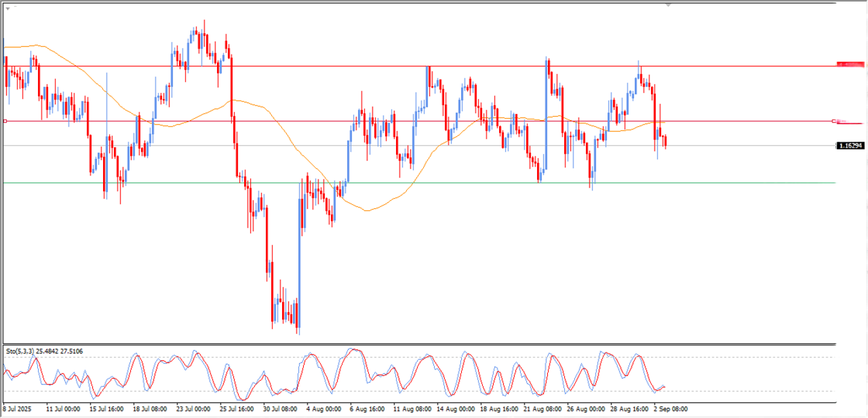Image resolution: width=868 pixels, height=418 pixels.
Task: Click the small red square anchor at the left chart edge
Action: pyautogui.click(x=5, y=121)
